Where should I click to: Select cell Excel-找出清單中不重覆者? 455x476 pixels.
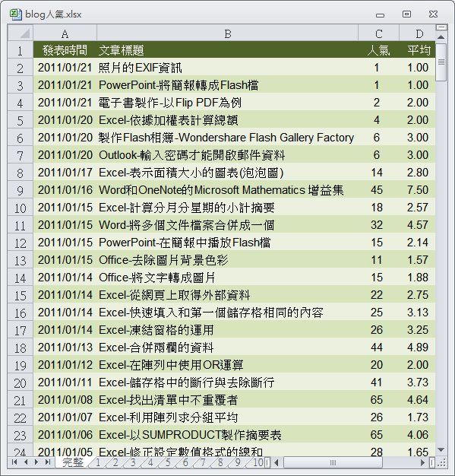[x=228, y=400]
